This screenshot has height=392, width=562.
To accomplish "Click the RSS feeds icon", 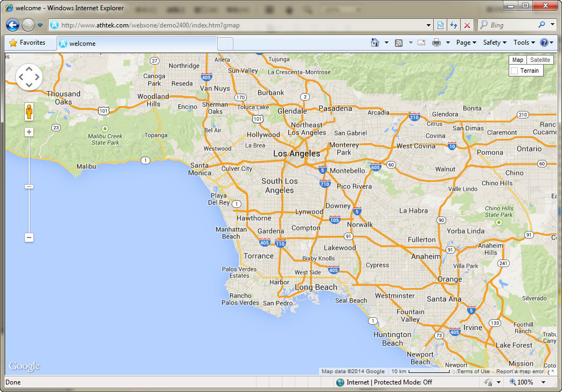I will pyautogui.click(x=399, y=43).
